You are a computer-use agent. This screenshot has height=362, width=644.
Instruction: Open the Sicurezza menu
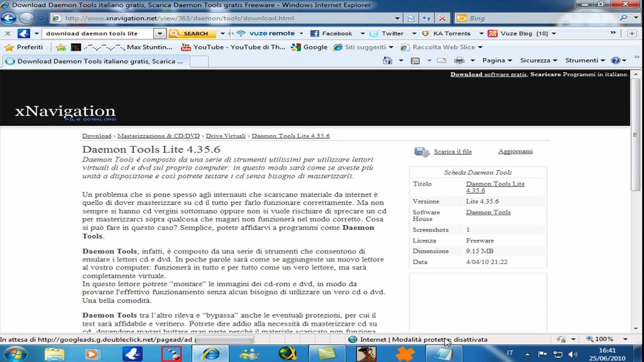pos(538,60)
